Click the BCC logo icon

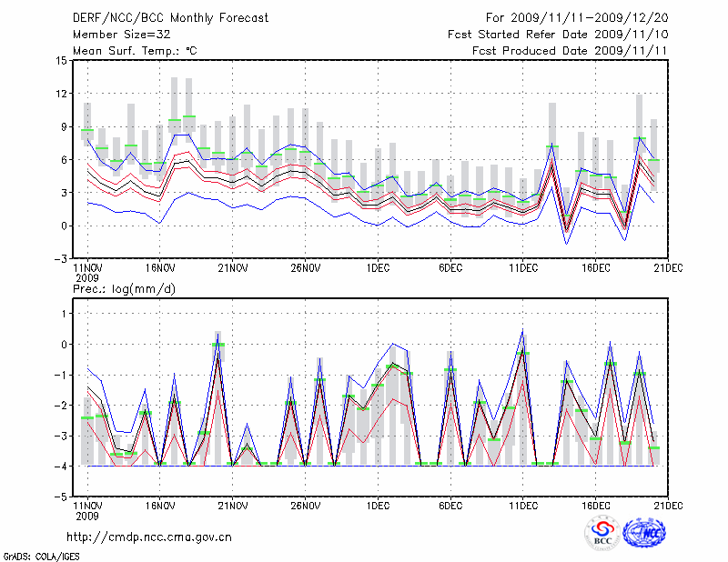602,534
